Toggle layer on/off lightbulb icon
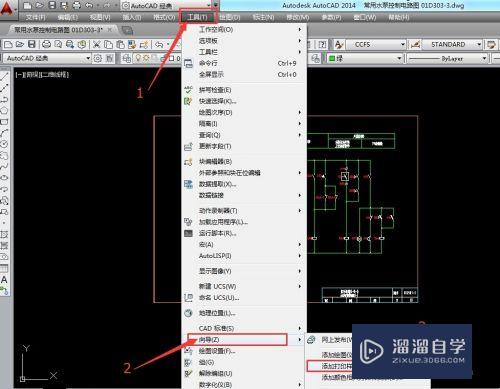Image resolution: width=500 pixels, height=389 pixels. pyautogui.click(x=138, y=58)
